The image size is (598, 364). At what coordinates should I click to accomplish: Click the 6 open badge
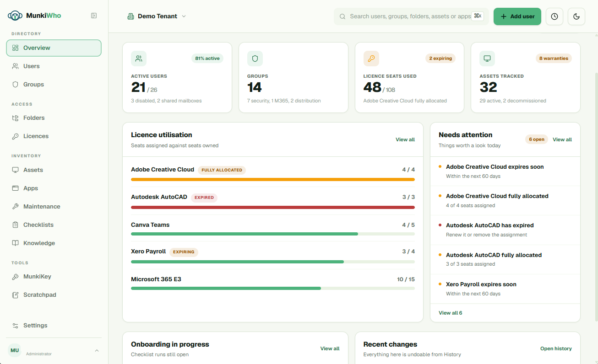(537, 139)
